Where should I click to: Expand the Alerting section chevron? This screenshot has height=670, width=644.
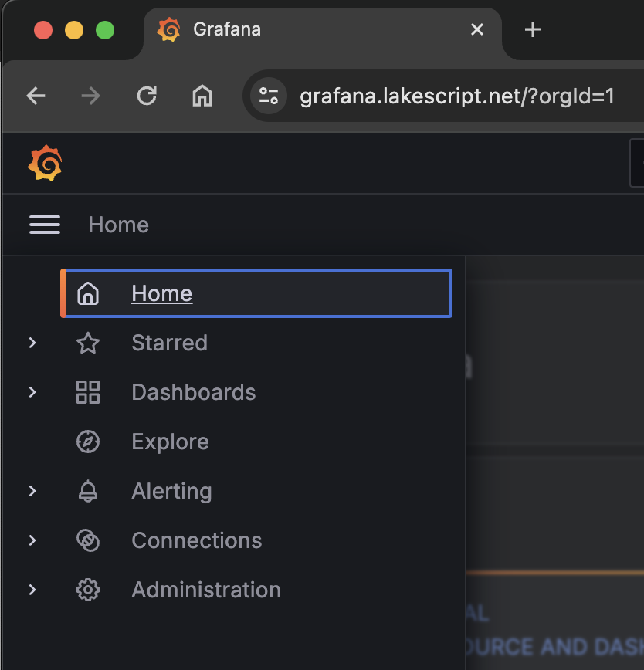(32, 491)
